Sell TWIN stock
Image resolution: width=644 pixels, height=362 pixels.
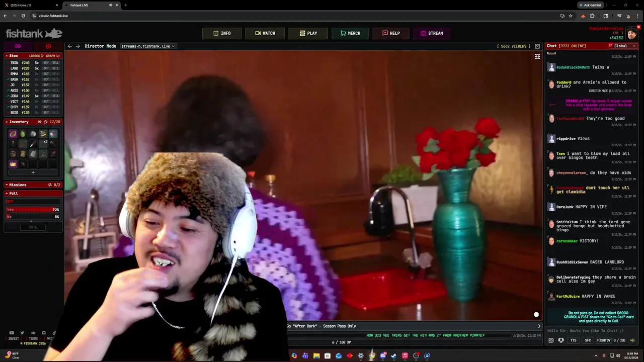point(55,63)
